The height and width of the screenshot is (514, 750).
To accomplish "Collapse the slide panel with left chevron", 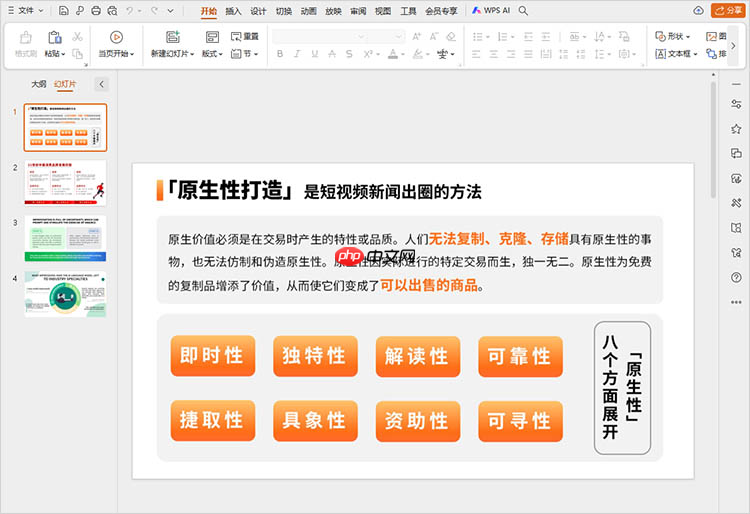I will 101,84.
